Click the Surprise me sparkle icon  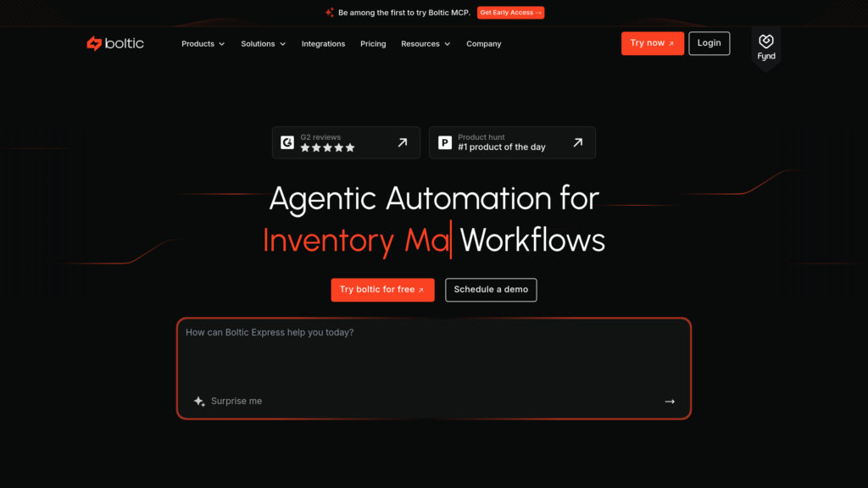coord(199,402)
